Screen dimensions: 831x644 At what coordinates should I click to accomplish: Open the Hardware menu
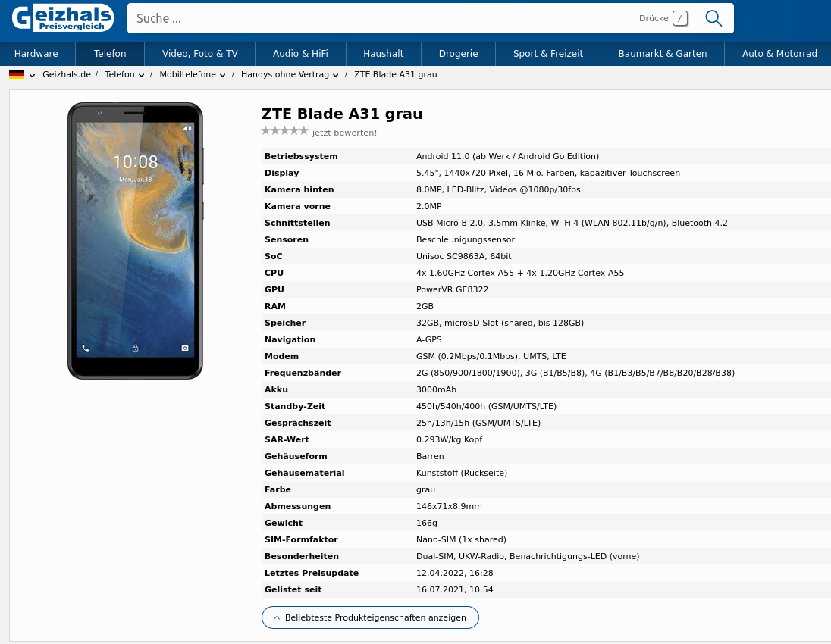pos(36,54)
